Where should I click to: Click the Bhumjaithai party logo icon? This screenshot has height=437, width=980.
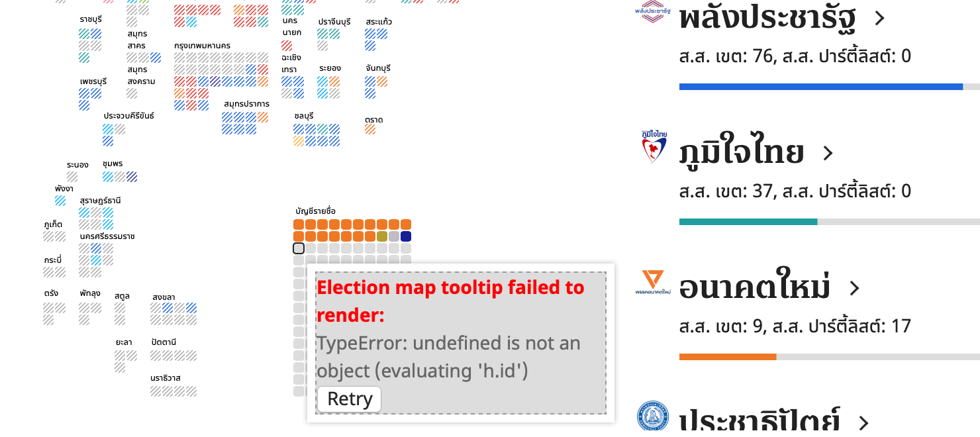point(654,147)
